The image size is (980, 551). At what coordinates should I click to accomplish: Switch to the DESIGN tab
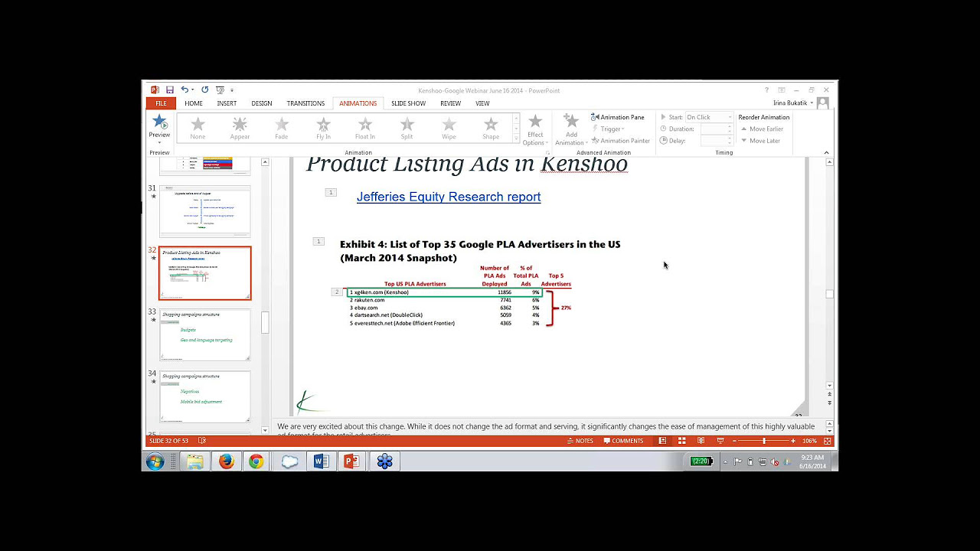coord(262,103)
